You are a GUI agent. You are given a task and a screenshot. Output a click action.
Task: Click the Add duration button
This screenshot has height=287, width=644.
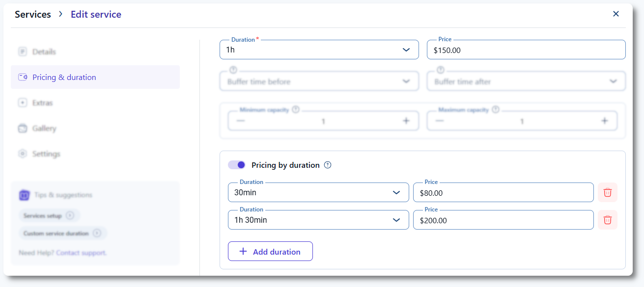pos(270,251)
